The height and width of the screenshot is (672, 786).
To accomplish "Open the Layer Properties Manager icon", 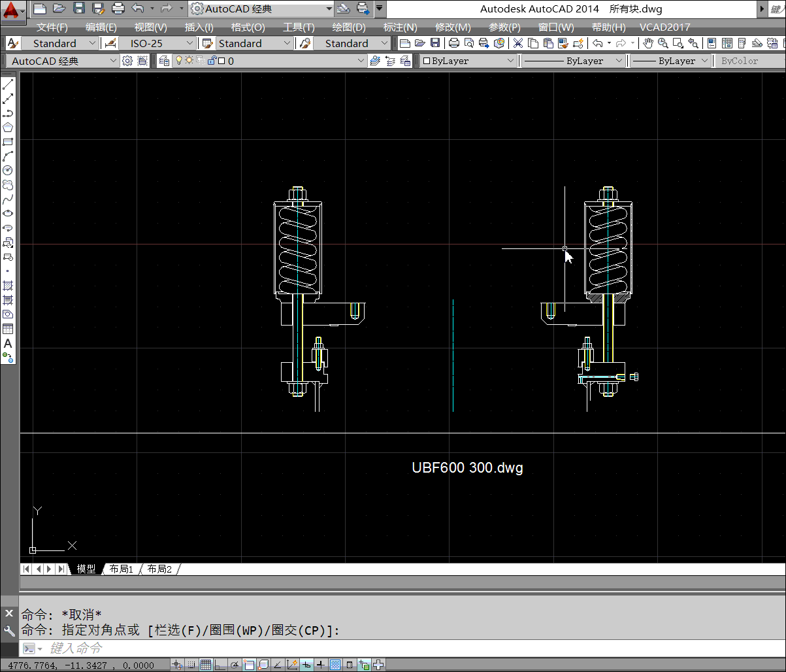I will pyautogui.click(x=164, y=61).
